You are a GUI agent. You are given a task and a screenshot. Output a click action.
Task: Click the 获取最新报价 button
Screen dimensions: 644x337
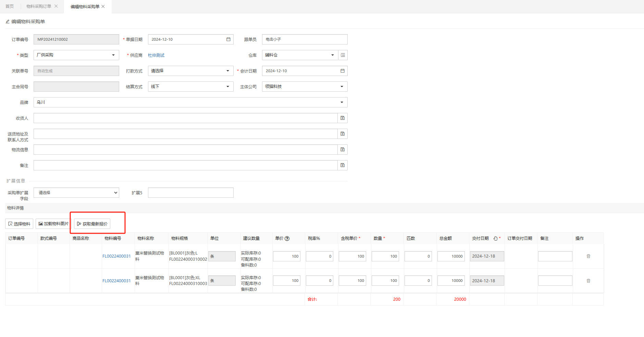pos(92,224)
